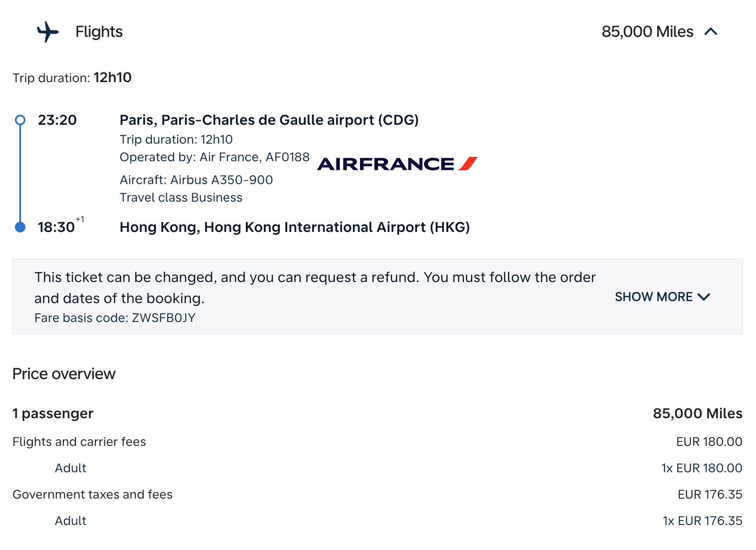756x550 pixels.
Task: Click the Adult row under Flights and carrier fees
Action: pos(71,468)
